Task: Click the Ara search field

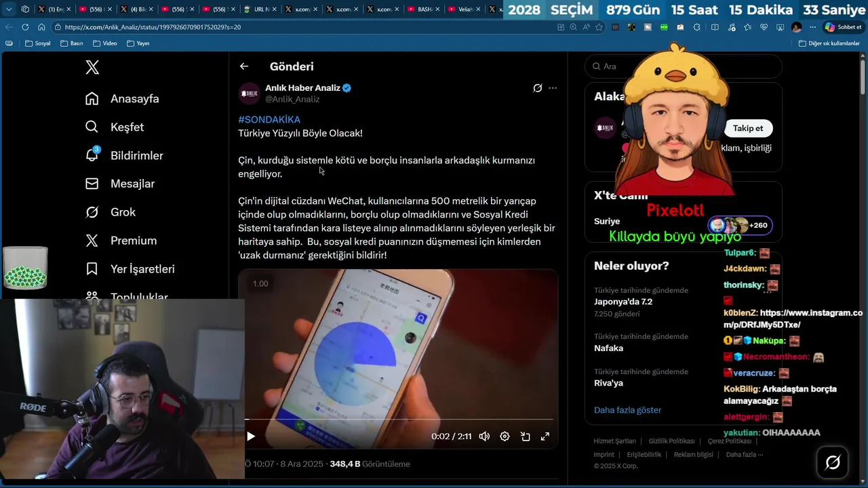Action: point(684,66)
